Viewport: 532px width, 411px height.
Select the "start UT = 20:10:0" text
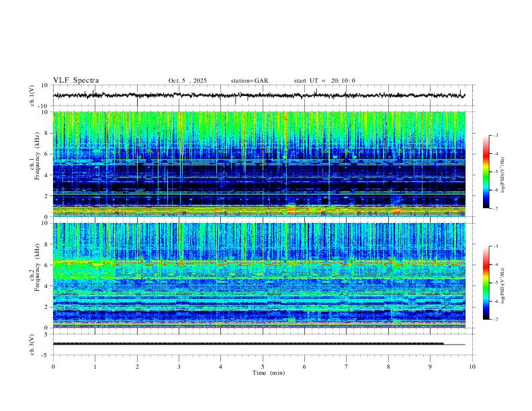click(x=324, y=81)
